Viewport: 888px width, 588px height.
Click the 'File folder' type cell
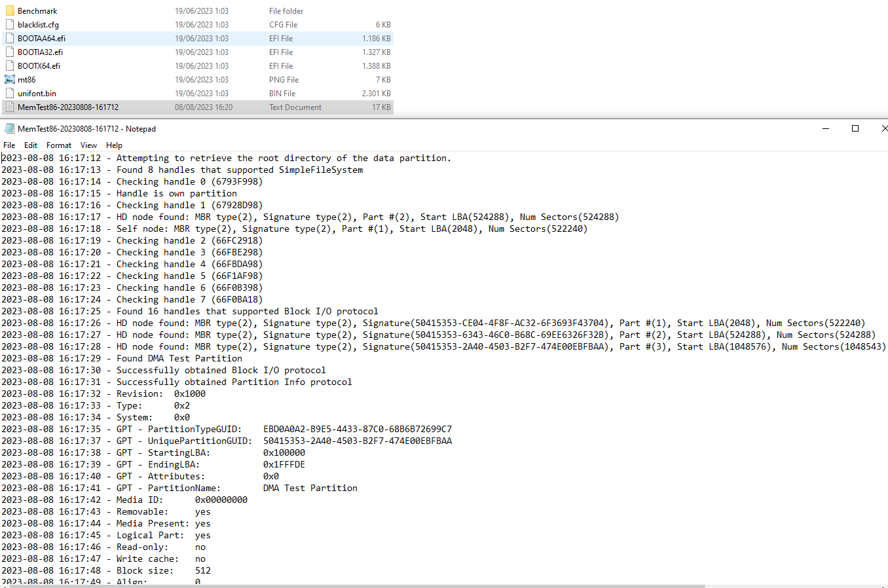[286, 11]
